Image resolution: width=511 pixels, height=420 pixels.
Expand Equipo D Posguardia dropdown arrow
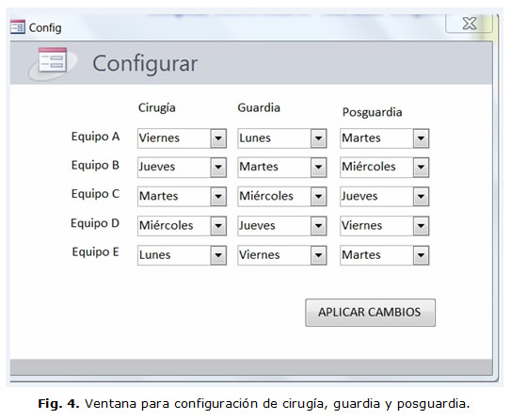421,226
